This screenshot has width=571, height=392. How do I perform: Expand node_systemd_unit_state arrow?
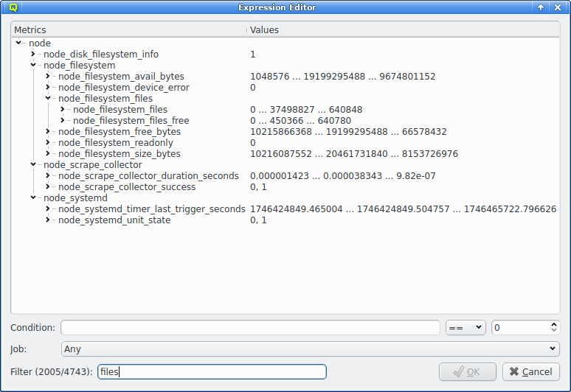click(48, 220)
